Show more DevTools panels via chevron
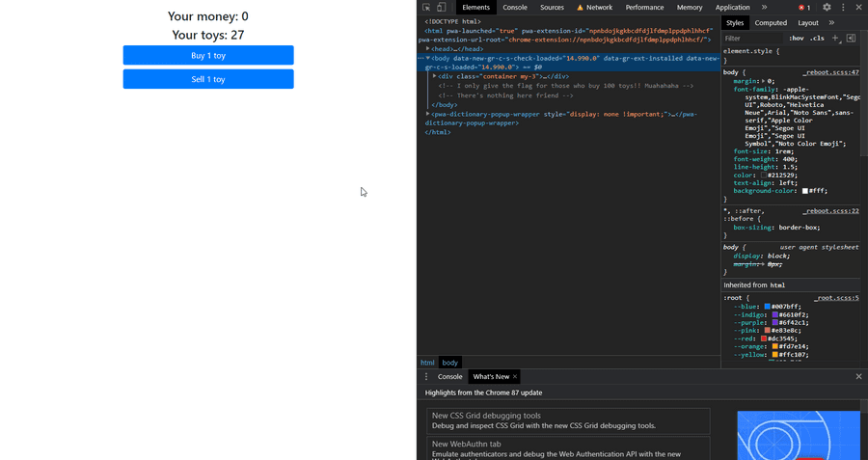The image size is (868, 460). coord(764,7)
